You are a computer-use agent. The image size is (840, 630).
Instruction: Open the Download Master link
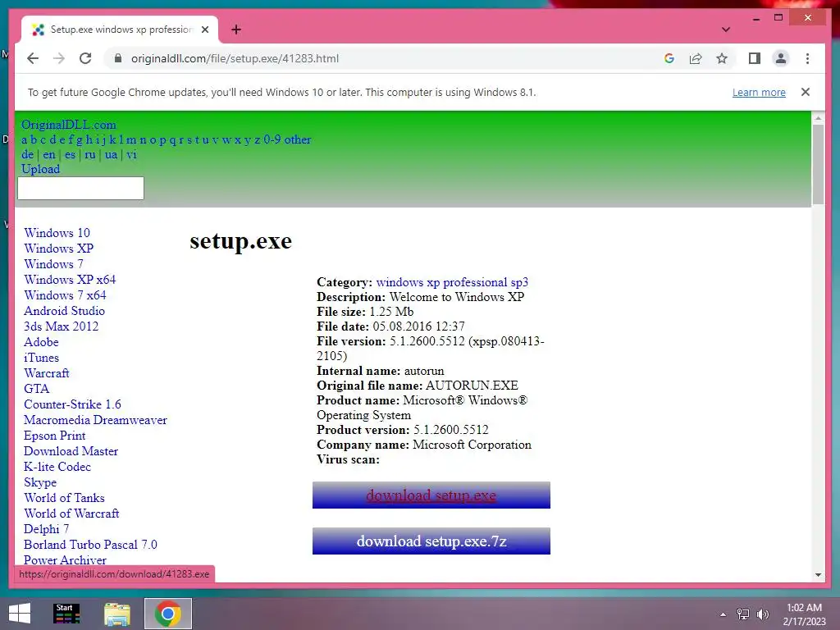point(71,451)
